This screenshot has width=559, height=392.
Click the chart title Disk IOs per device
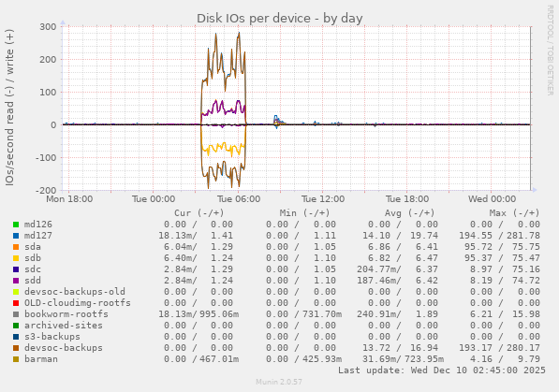280,18
